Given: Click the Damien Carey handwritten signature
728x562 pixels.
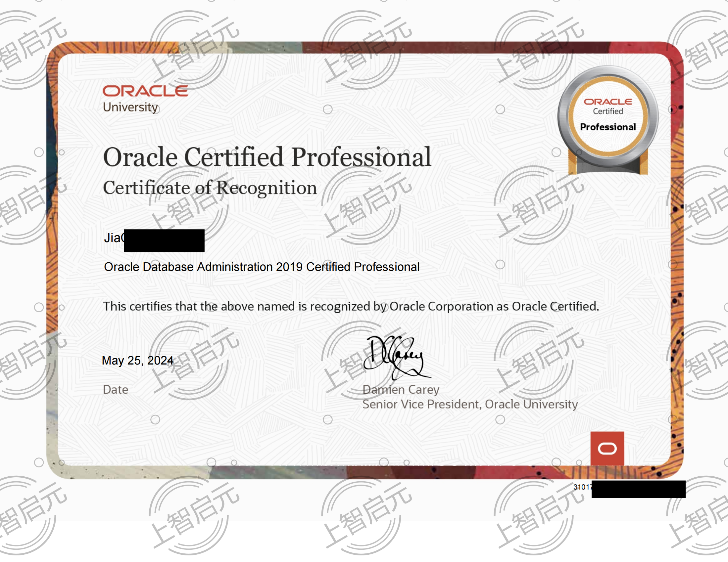Looking at the screenshot, I should click(397, 358).
